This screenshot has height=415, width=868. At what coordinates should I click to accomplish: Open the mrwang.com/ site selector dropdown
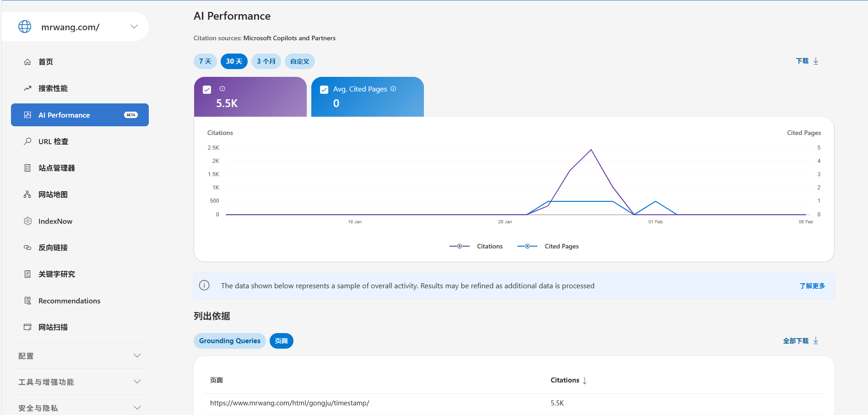(134, 27)
